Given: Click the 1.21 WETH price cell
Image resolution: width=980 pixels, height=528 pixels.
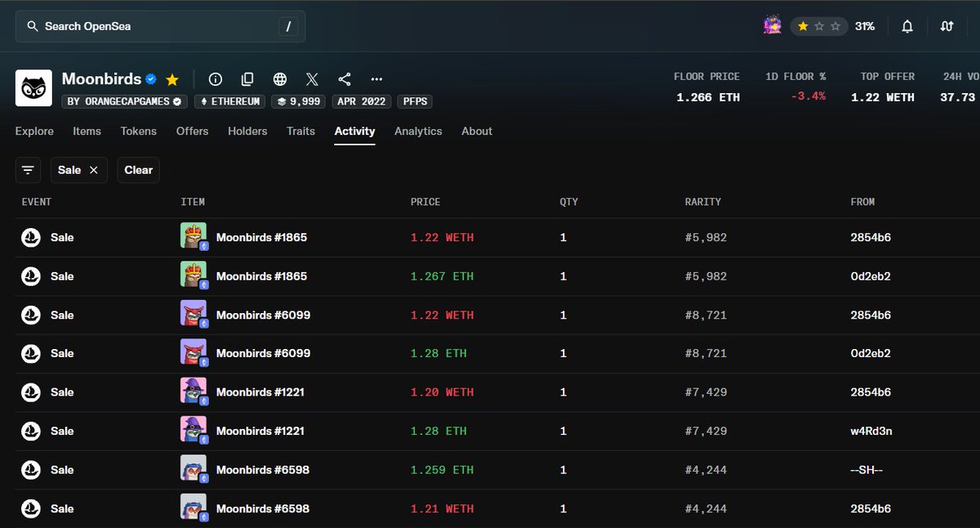Looking at the screenshot, I should [x=442, y=508].
